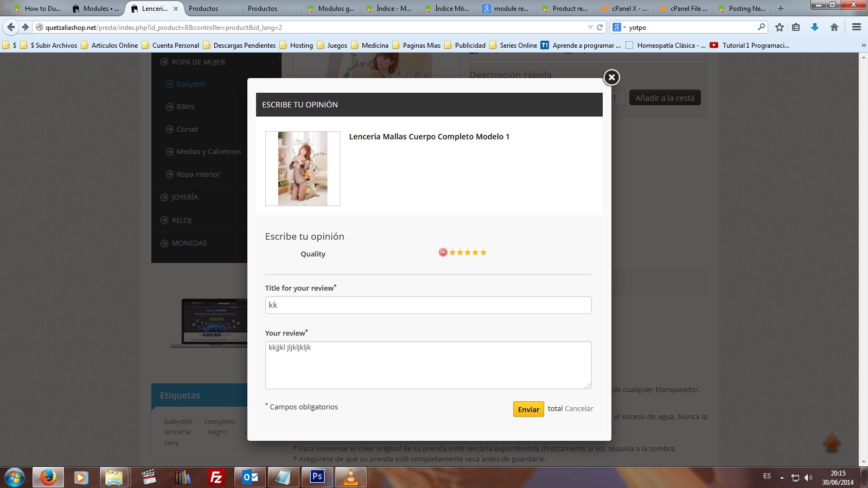The width and height of the screenshot is (868, 488).
Task: Collapse the ROPA DE MUJER category
Action: click(272, 62)
